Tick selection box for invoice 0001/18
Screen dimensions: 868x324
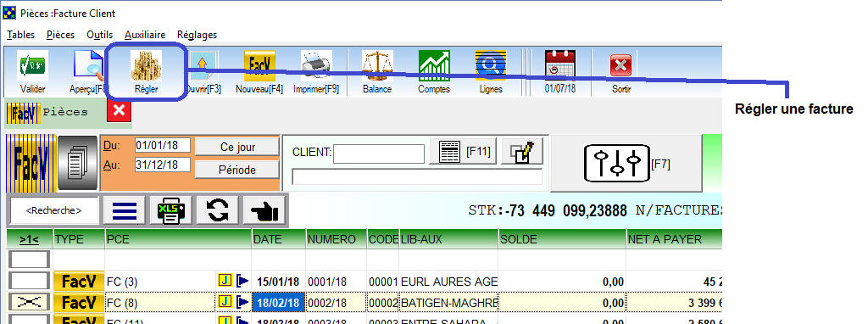(x=30, y=282)
